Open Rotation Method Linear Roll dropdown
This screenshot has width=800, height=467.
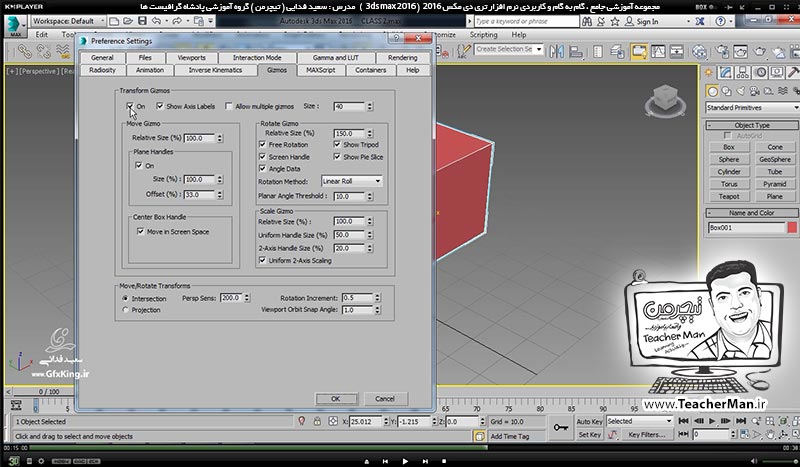click(x=352, y=181)
